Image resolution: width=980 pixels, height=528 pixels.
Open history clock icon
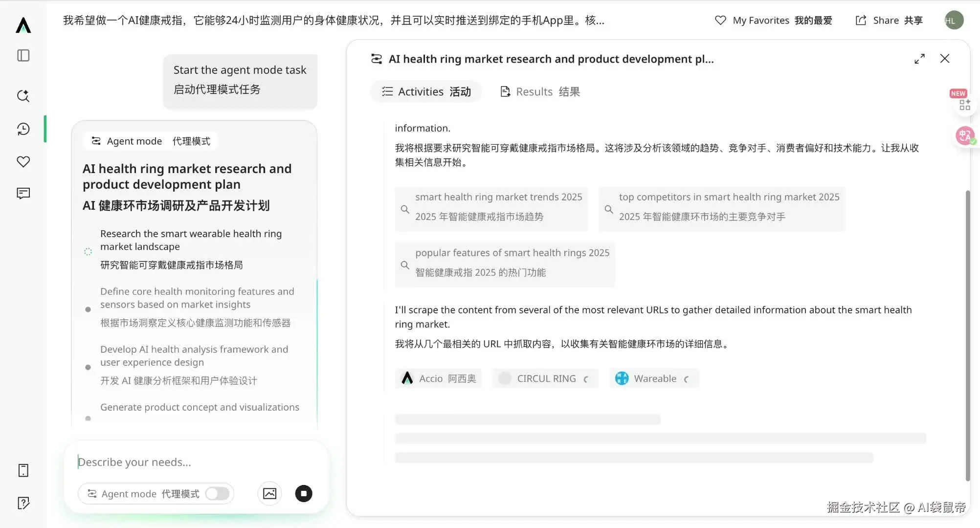click(x=23, y=129)
